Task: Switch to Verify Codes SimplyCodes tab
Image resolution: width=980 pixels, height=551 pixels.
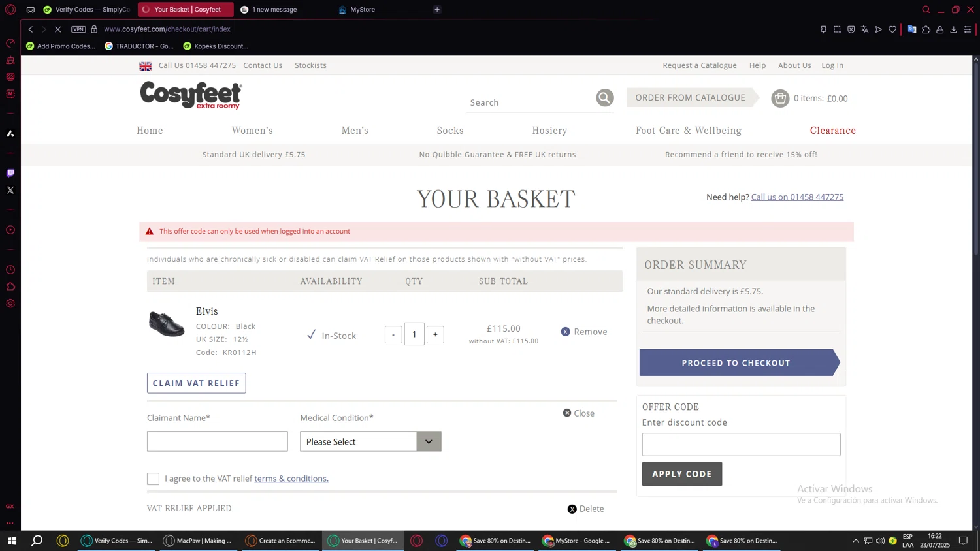Action: pyautogui.click(x=87, y=10)
